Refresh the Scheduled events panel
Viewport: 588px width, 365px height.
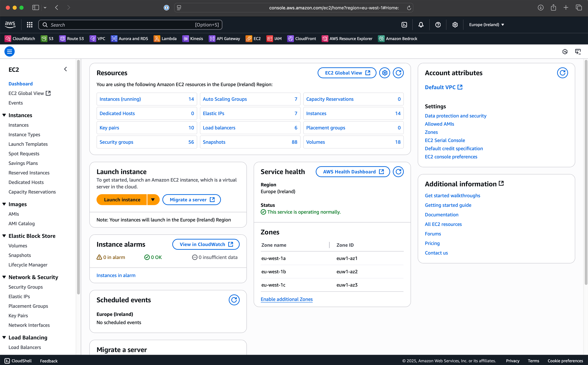click(x=234, y=300)
